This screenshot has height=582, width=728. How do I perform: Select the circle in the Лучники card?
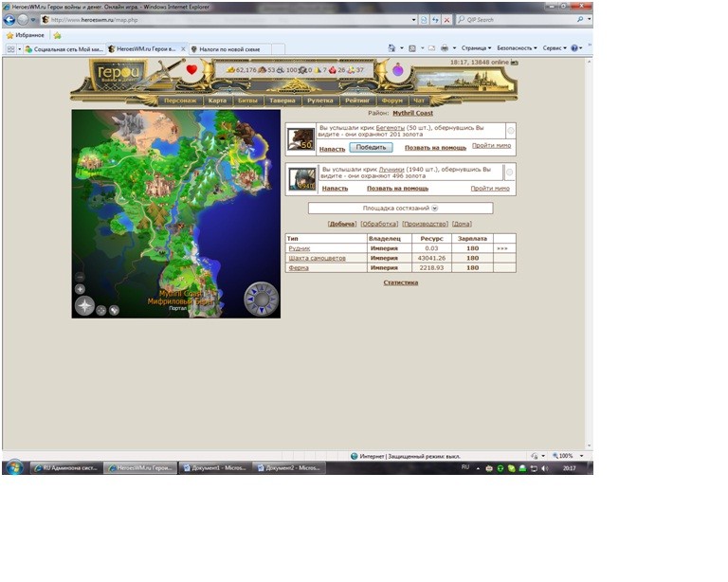click(509, 173)
